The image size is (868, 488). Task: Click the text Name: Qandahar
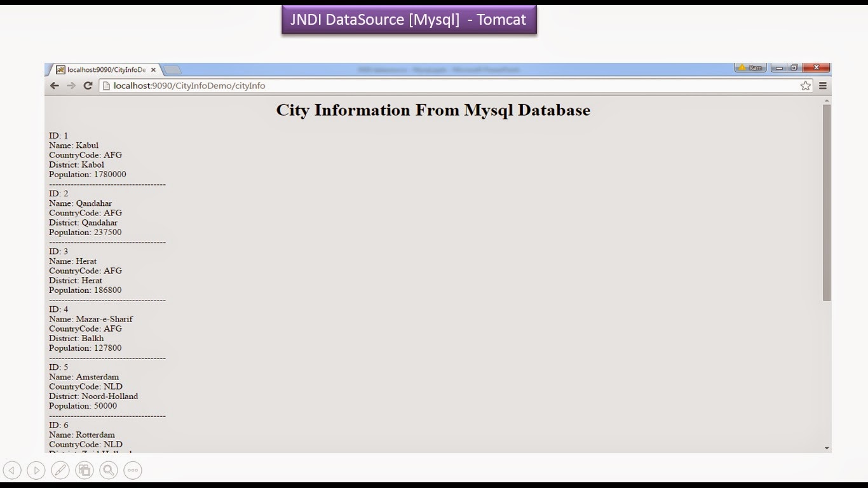80,203
